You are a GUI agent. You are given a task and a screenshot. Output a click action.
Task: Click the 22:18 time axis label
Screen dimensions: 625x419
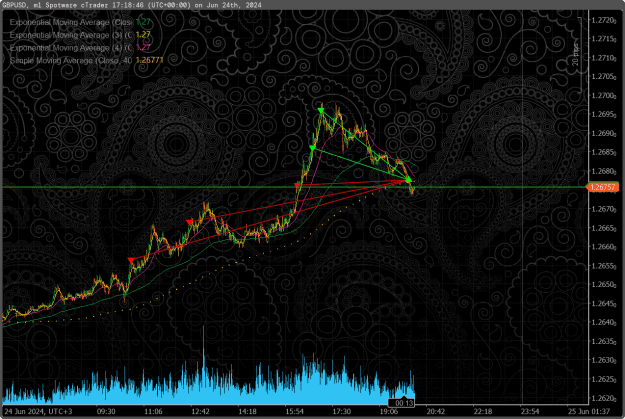pyautogui.click(x=483, y=411)
